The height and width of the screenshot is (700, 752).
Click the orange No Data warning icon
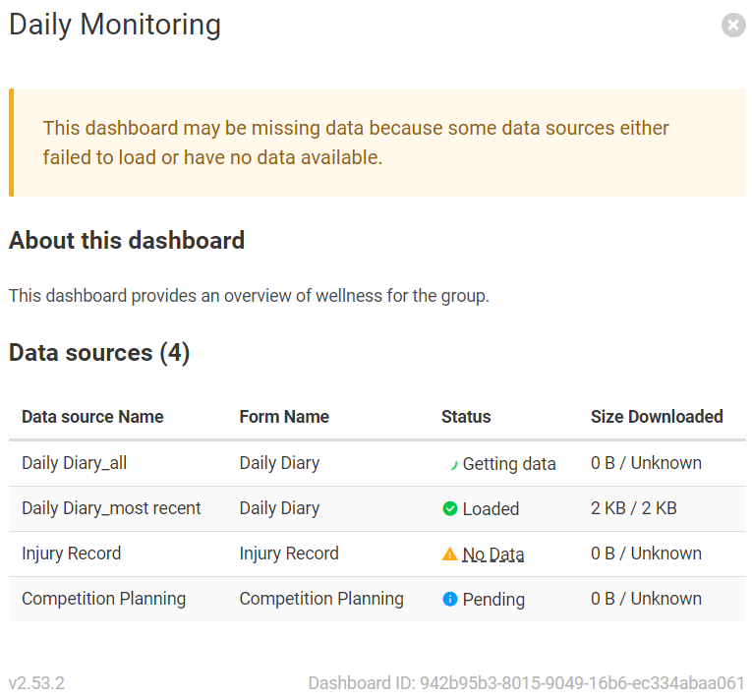point(449,554)
